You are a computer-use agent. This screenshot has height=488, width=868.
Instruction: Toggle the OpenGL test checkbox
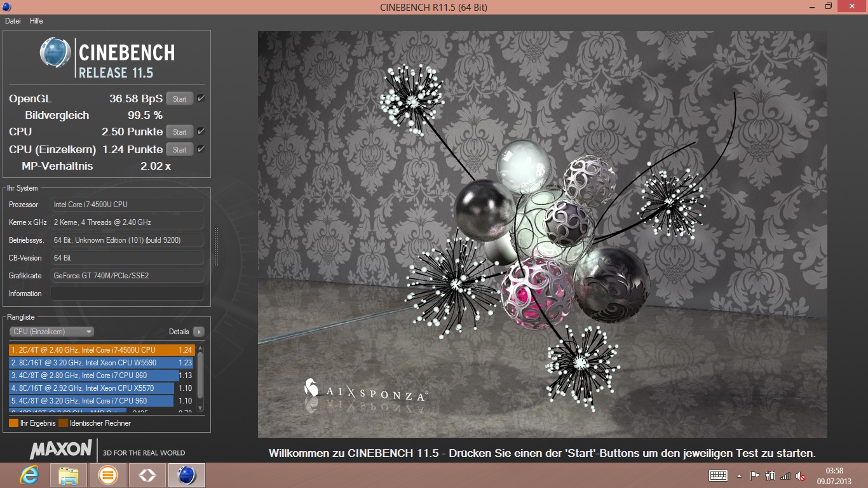(201, 98)
